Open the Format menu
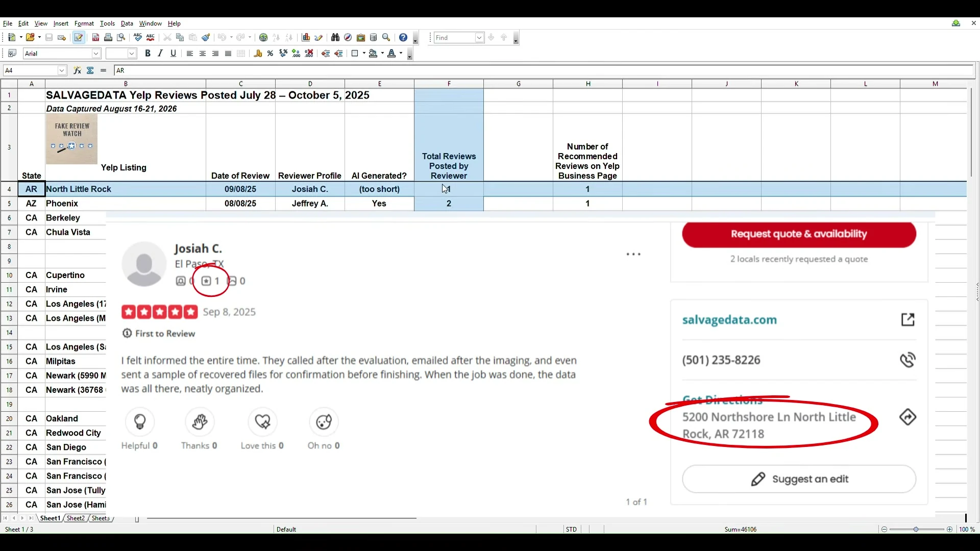 point(84,23)
